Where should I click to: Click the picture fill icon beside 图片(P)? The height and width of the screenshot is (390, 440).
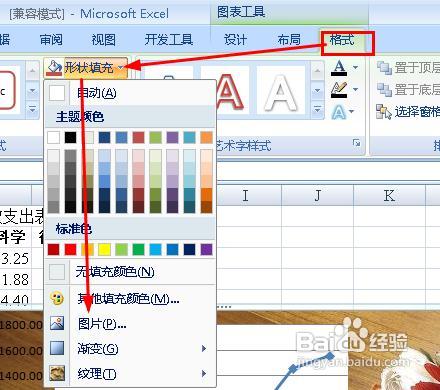[x=57, y=323]
